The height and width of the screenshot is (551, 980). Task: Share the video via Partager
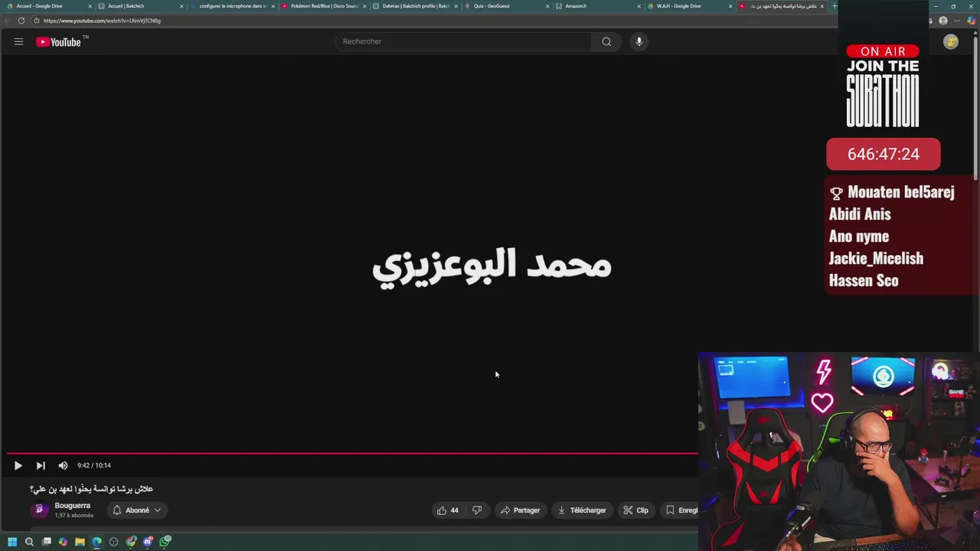click(x=520, y=510)
